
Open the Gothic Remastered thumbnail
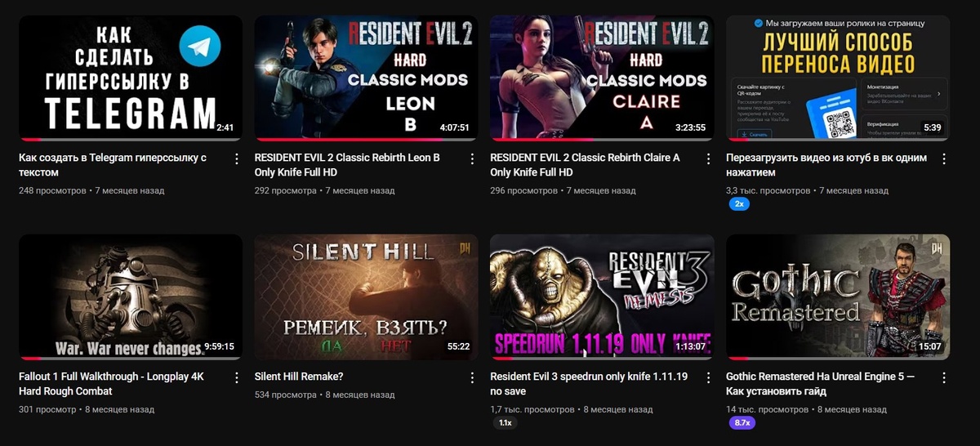point(838,297)
